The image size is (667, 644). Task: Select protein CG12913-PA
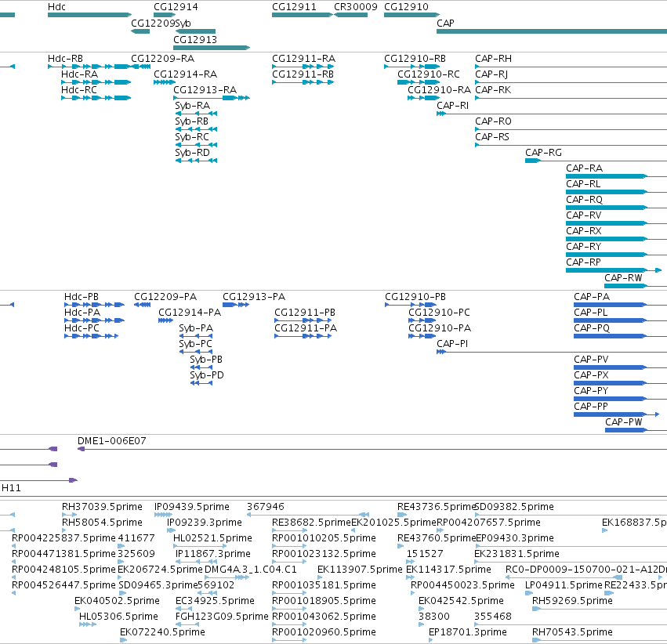(236, 305)
